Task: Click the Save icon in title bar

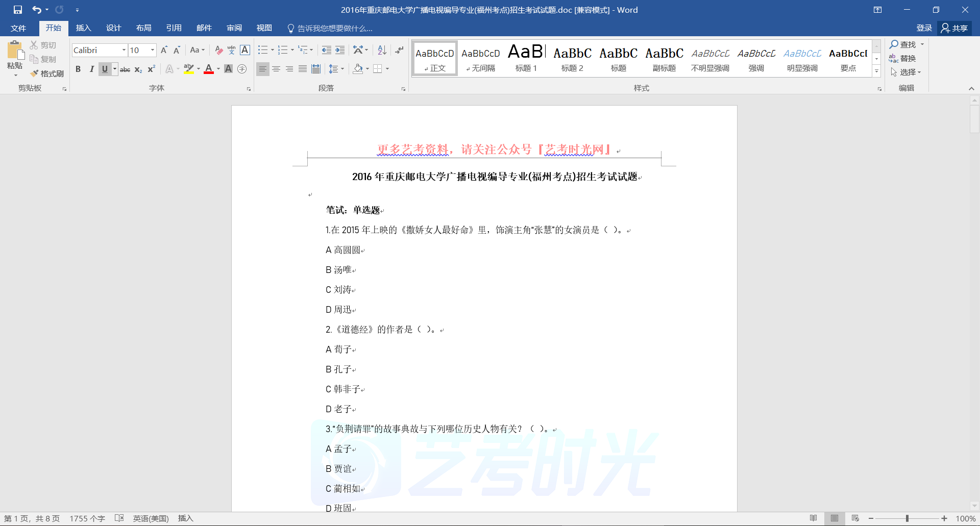Action: point(18,10)
